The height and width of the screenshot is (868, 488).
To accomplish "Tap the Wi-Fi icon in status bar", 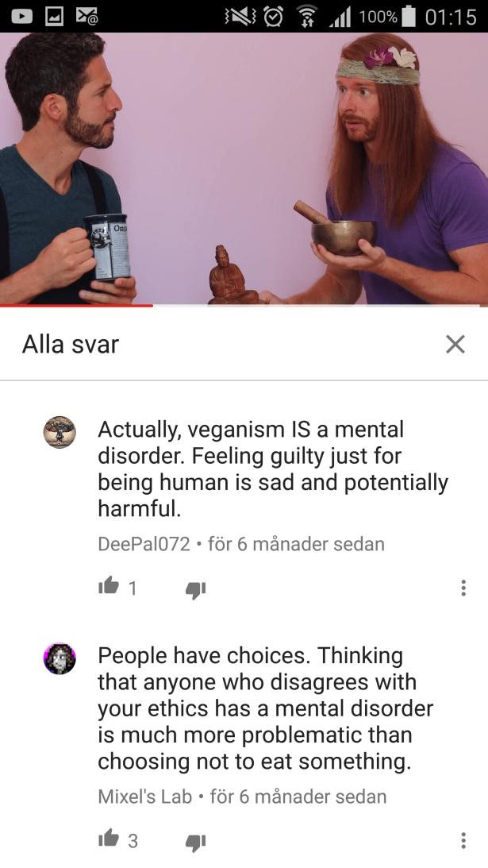I will pos(305,17).
